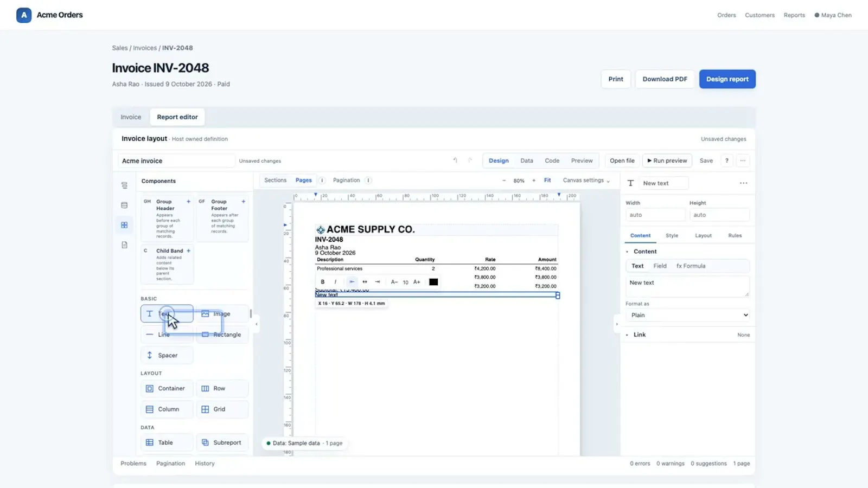Apply bold from the floating text toolbar
Image resolution: width=868 pixels, height=488 pixels.
(x=323, y=282)
